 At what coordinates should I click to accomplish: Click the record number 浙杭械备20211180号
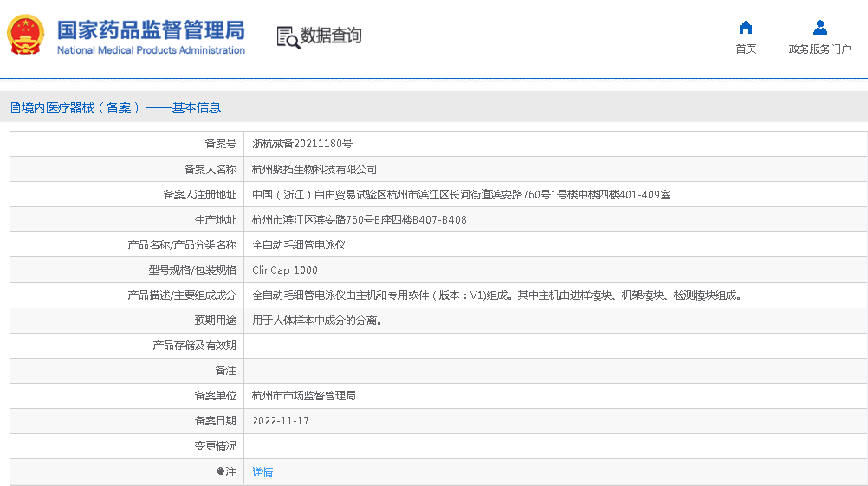[x=301, y=144]
